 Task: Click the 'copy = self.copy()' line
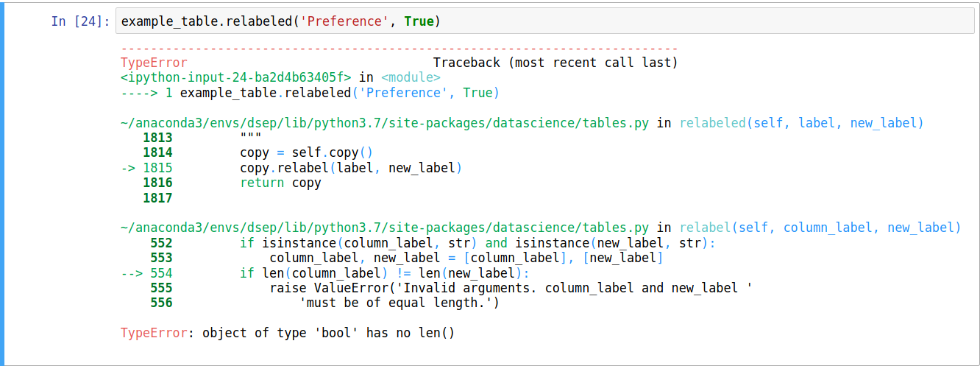point(307,153)
